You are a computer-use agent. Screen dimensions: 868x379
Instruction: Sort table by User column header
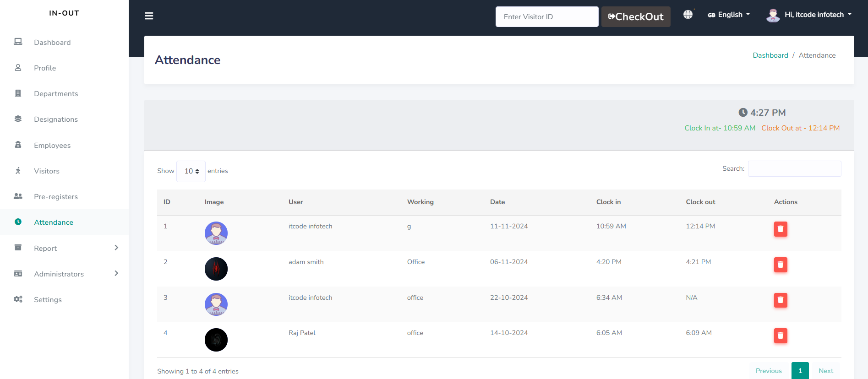[296, 202]
